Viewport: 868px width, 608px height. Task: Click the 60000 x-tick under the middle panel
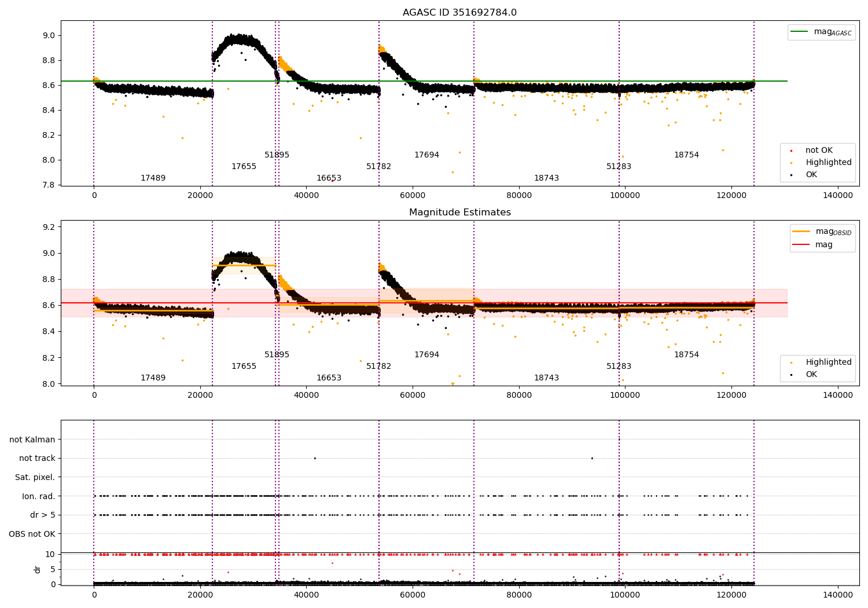[x=413, y=395]
